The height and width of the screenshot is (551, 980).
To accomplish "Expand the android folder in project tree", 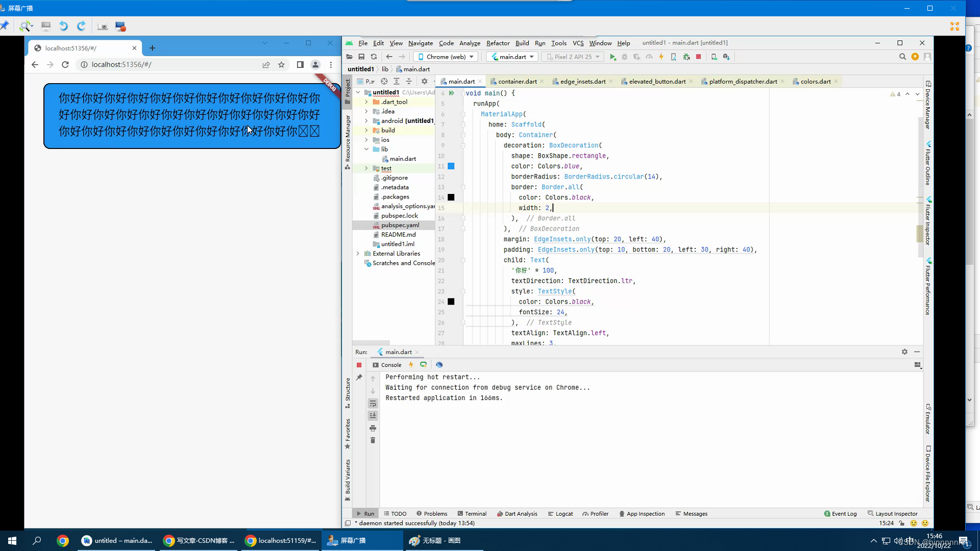I will [366, 121].
